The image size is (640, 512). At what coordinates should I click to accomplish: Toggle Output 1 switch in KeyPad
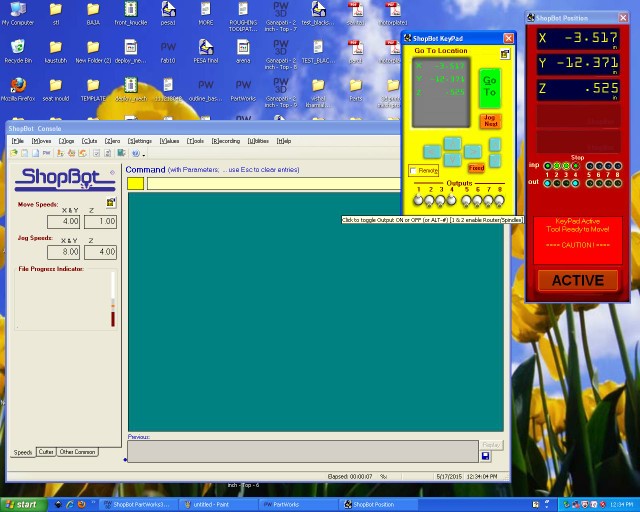tap(418, 200)
